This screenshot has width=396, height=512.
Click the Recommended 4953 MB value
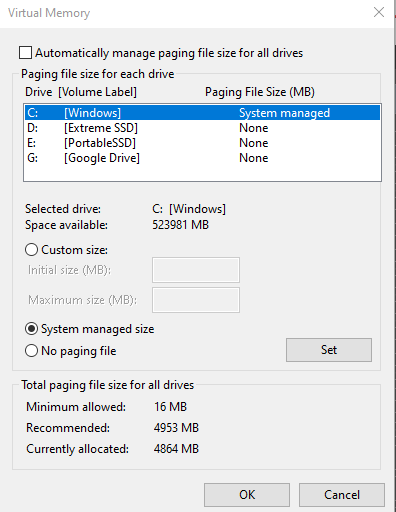point(176,428)
